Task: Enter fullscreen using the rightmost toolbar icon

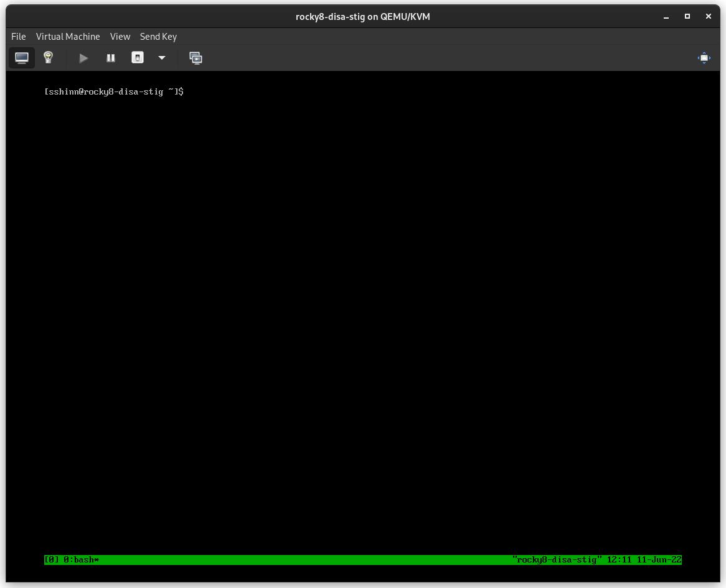Action: coord(704,58)
